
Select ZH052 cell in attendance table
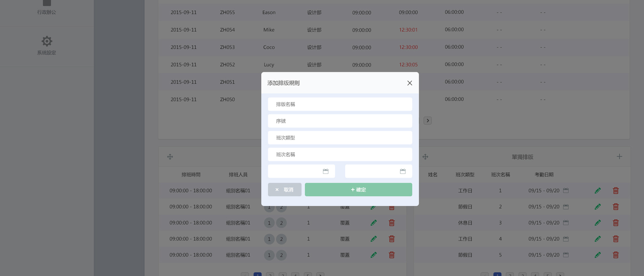[228, 65]
